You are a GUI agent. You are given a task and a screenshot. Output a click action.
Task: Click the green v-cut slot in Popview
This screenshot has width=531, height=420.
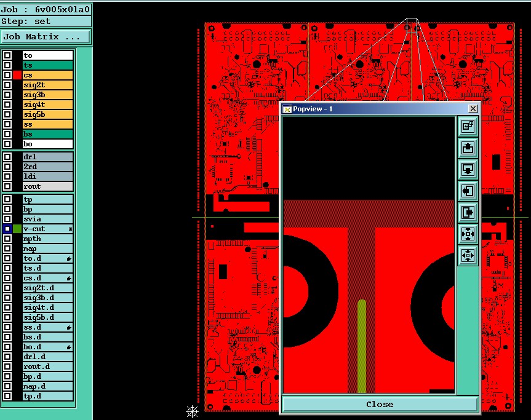click(362, 346)
